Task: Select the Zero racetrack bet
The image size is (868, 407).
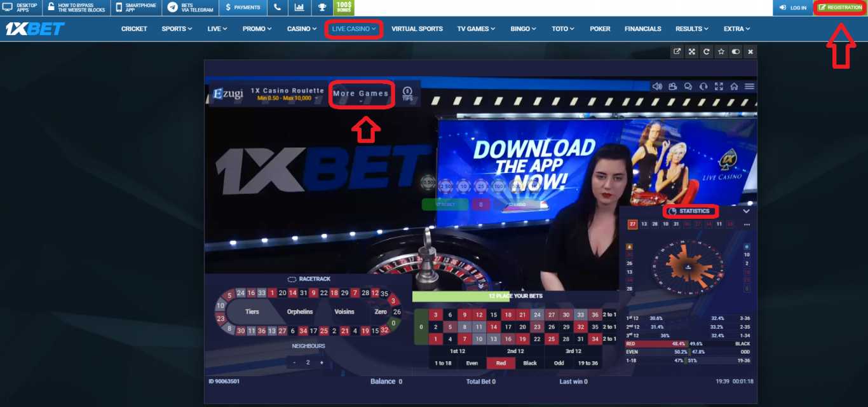Action: coord(381,312)
